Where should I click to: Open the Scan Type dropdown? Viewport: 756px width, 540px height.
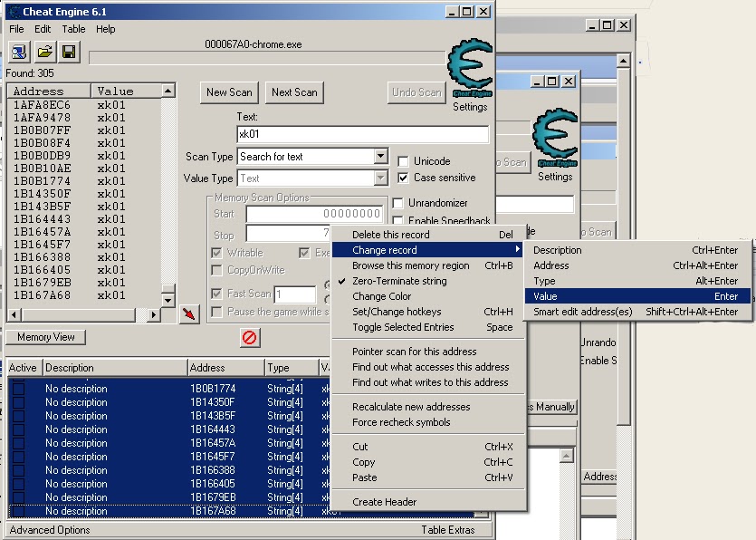(380, 157)
